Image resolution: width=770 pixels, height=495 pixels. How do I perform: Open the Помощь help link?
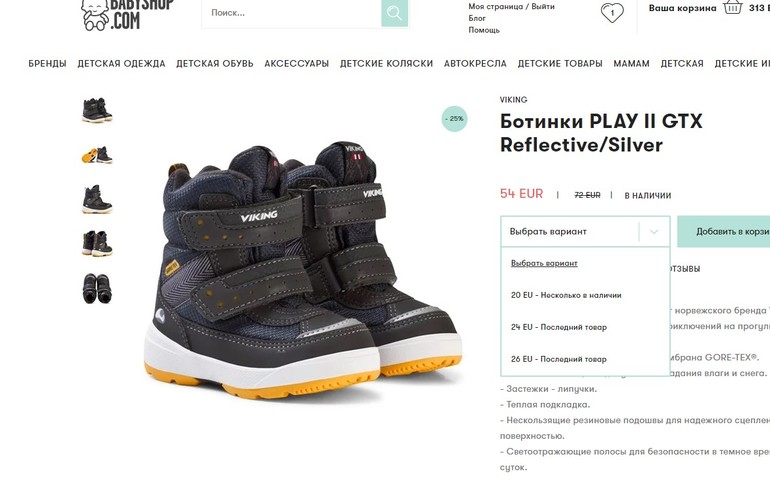click(x=484, y=30)
